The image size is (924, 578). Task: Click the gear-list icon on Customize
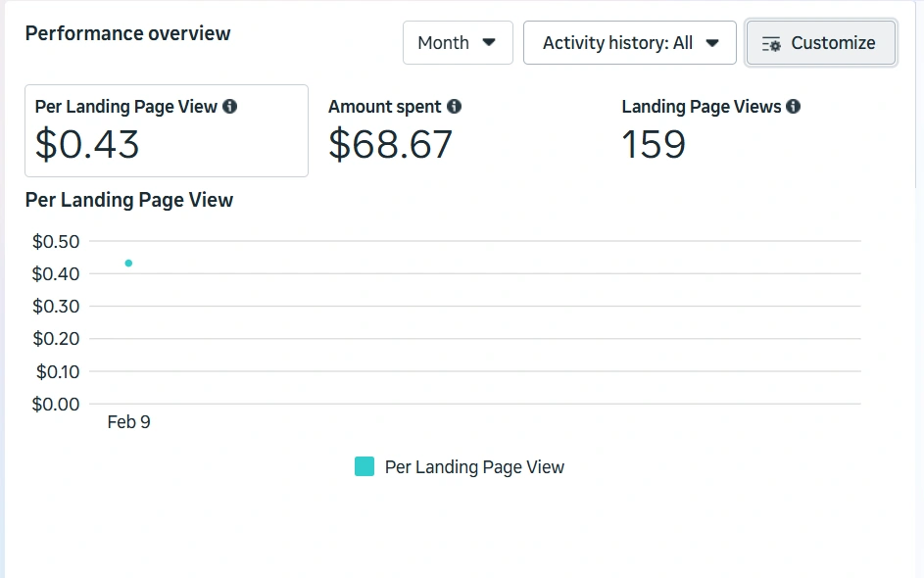771,43
